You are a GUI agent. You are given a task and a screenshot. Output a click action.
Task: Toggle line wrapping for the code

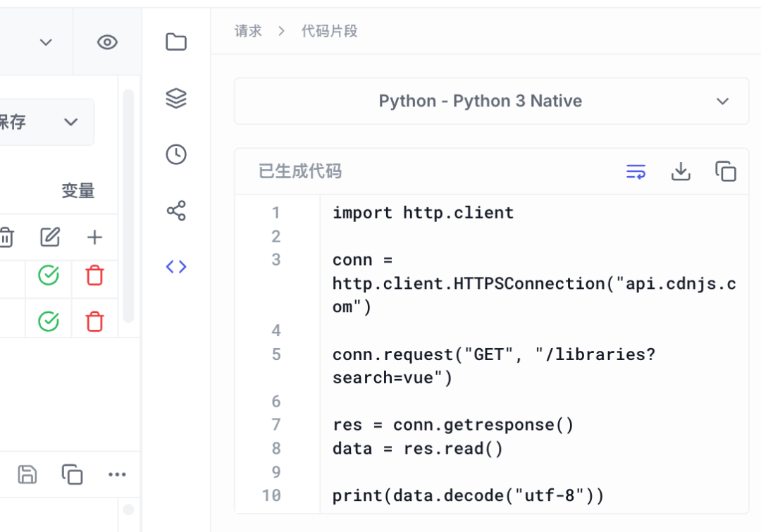point(635,171)
